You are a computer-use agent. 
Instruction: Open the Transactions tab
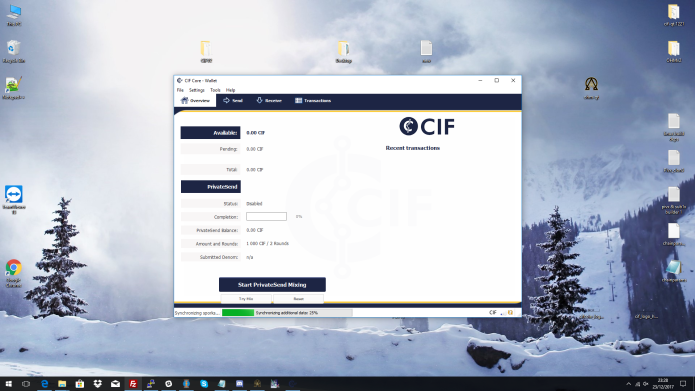click(x=313, y=101)
